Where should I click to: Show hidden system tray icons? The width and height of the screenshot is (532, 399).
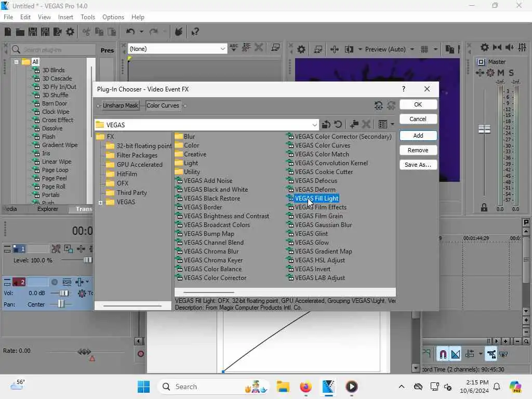[402, 387]
